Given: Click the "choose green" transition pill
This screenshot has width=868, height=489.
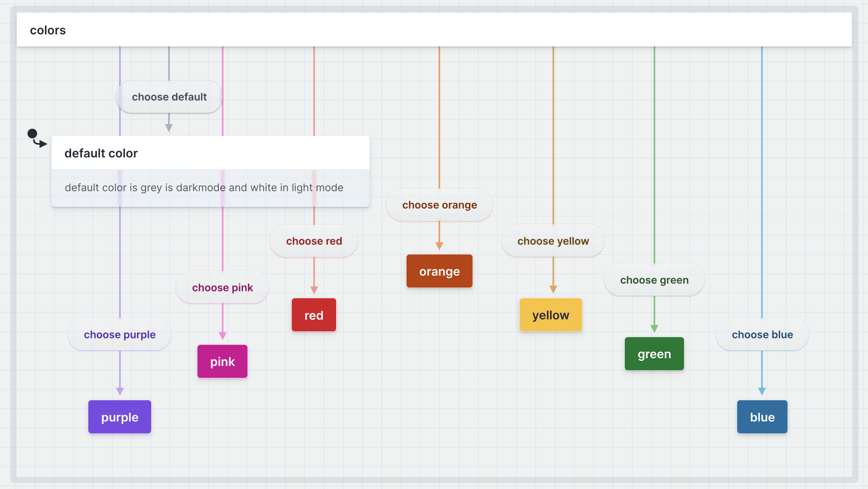Looking at the screenshot, I should click(x=654, y=280).
